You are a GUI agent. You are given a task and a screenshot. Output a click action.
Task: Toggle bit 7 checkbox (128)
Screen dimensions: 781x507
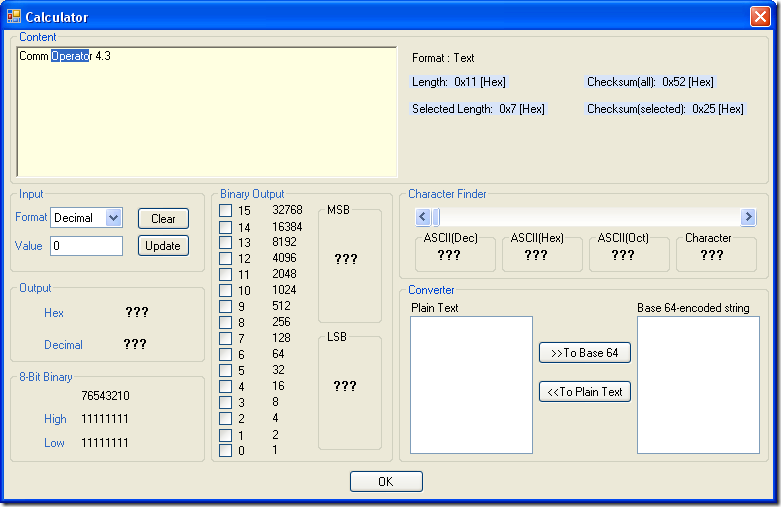pyautogui.click(x=226, y=338)
